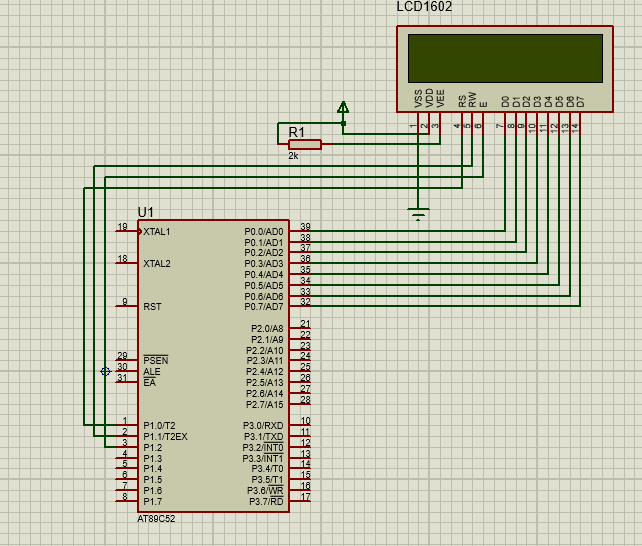The width and height of the screenshot is (642, 546).
Task: Click the XTAL2 pin label
Action: pyautogui.click(x=157, y=264)
